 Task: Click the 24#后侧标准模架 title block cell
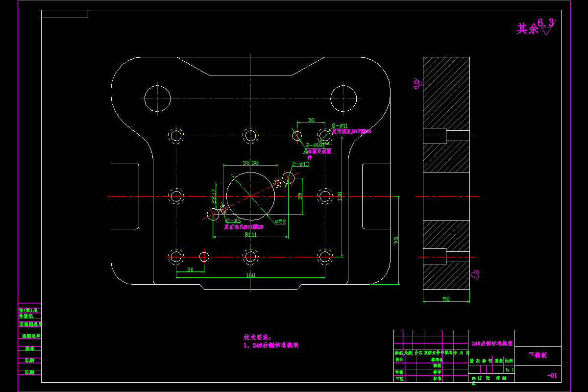click(492, 343)
